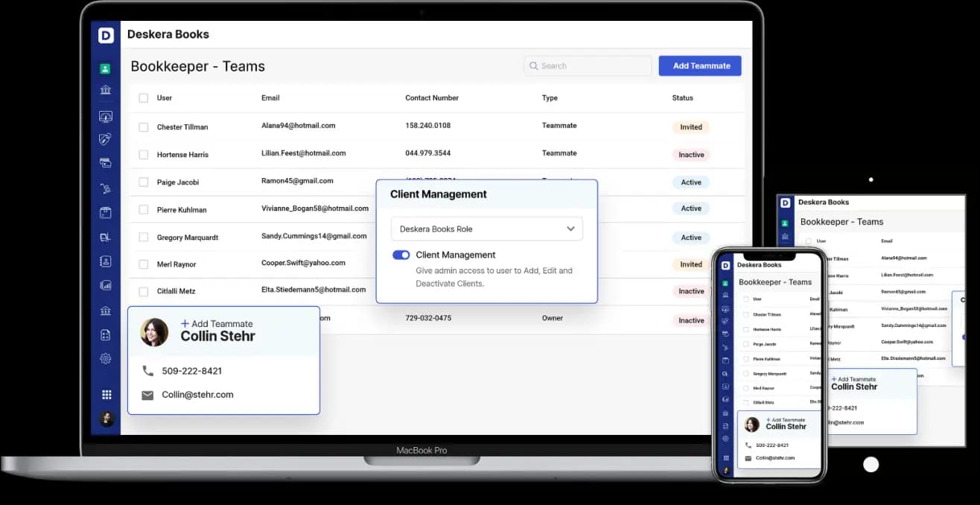
Task: Click 509-222-8421 in the laptop card
Action: [191, 371]
